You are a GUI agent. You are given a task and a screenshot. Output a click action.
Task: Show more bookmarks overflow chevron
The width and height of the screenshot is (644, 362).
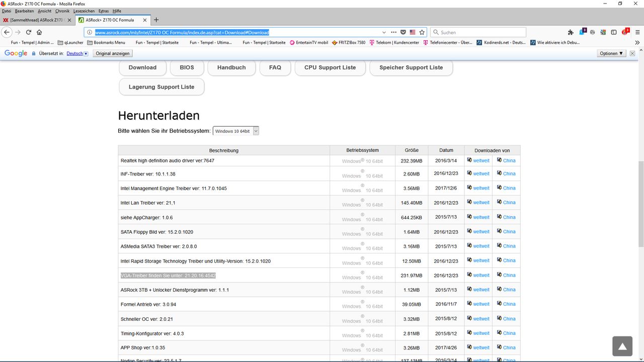click(637, 43)
